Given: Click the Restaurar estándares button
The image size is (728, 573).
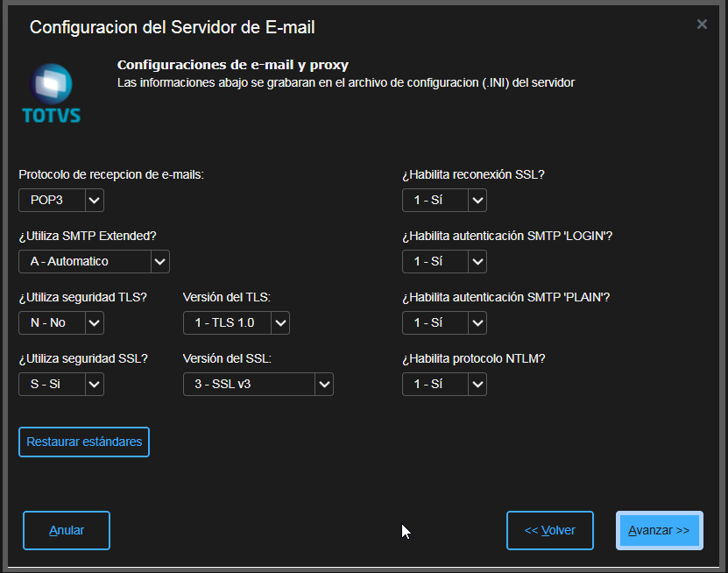Looking at the screenshot, I should (84, 442).
